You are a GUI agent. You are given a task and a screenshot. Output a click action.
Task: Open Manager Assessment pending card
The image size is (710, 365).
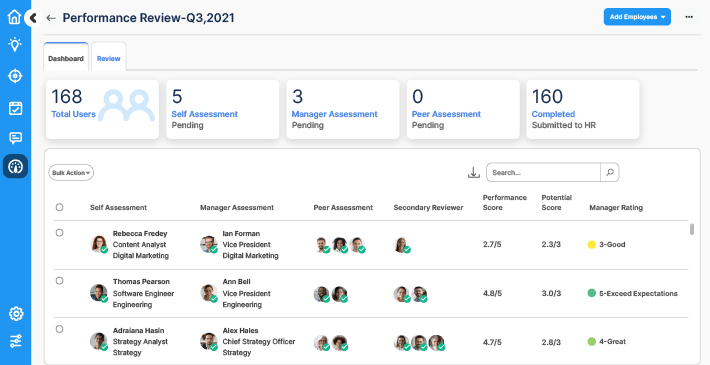click(343, 109)
